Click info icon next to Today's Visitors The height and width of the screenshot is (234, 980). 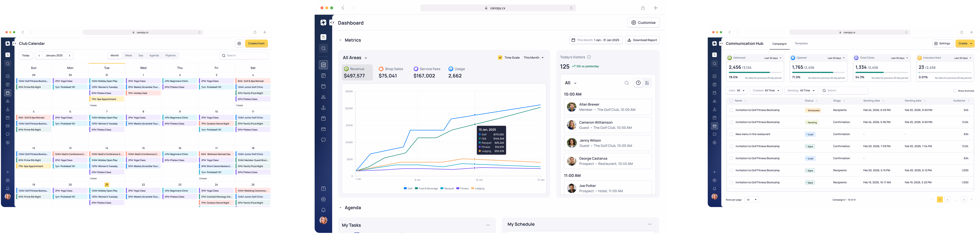[x=589, y=57]
